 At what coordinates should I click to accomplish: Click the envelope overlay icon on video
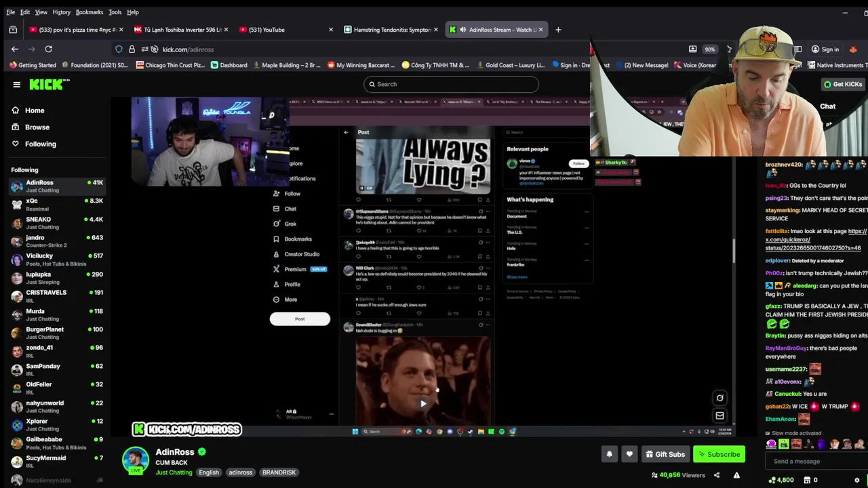click(719, 415)
